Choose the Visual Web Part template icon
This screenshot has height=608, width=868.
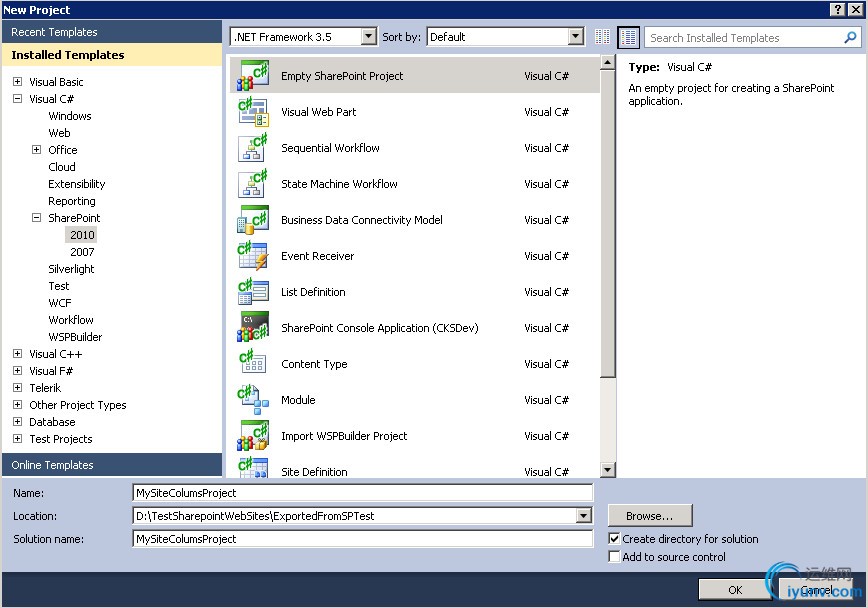click(x=253, y=112)
